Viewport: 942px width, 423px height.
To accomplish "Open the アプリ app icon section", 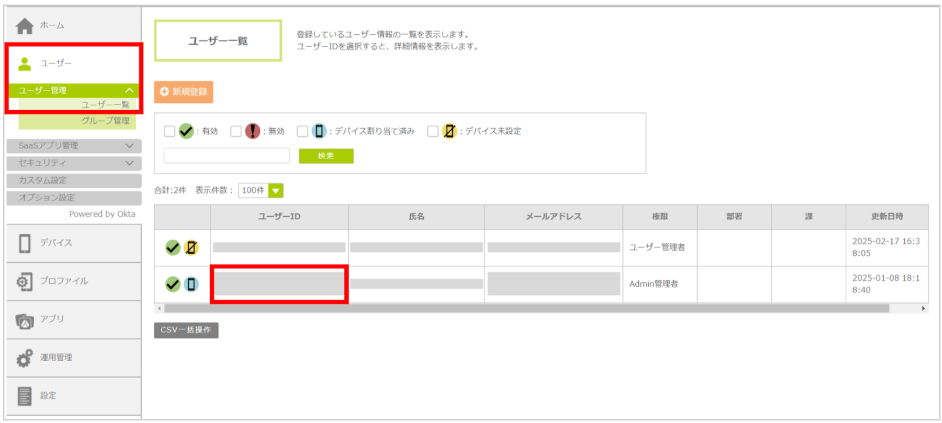I will [x=26, y=319].
